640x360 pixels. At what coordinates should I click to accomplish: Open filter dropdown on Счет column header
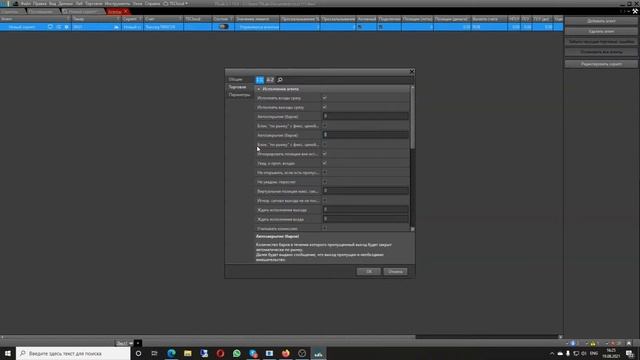pos(180,19)
